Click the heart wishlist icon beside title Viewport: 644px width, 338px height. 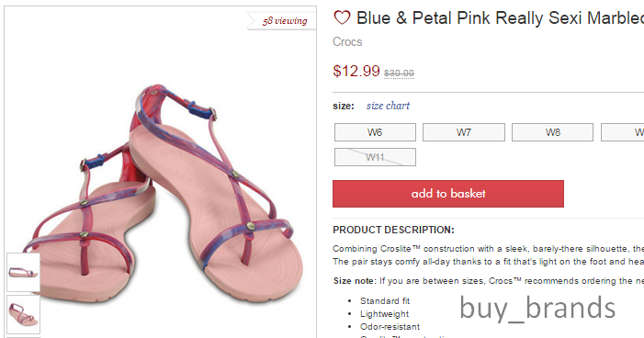342,17
